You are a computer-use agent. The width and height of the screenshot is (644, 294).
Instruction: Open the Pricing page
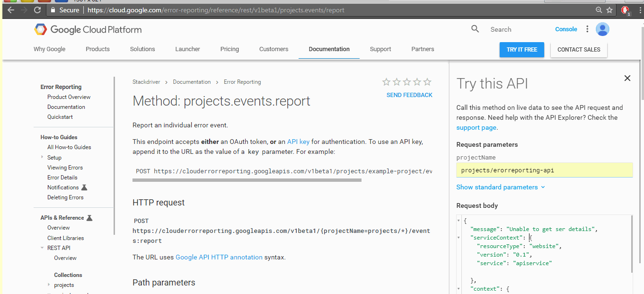229,49
